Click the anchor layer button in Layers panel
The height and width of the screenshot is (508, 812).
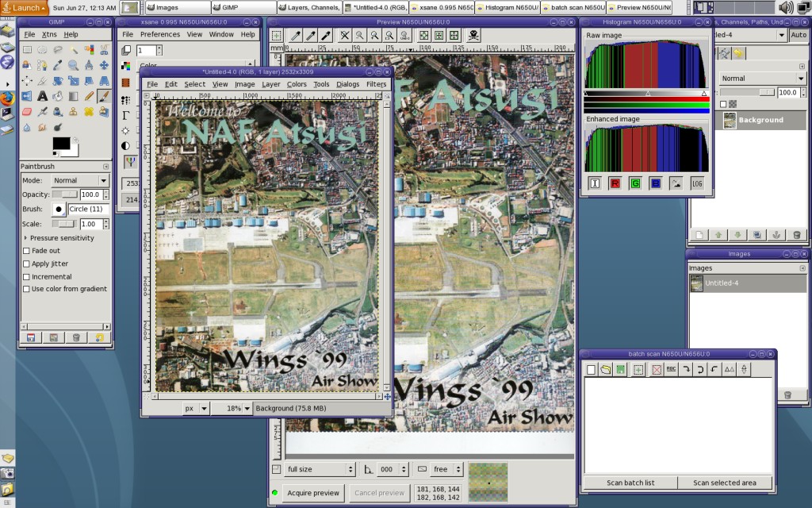(x=776, y=235)
